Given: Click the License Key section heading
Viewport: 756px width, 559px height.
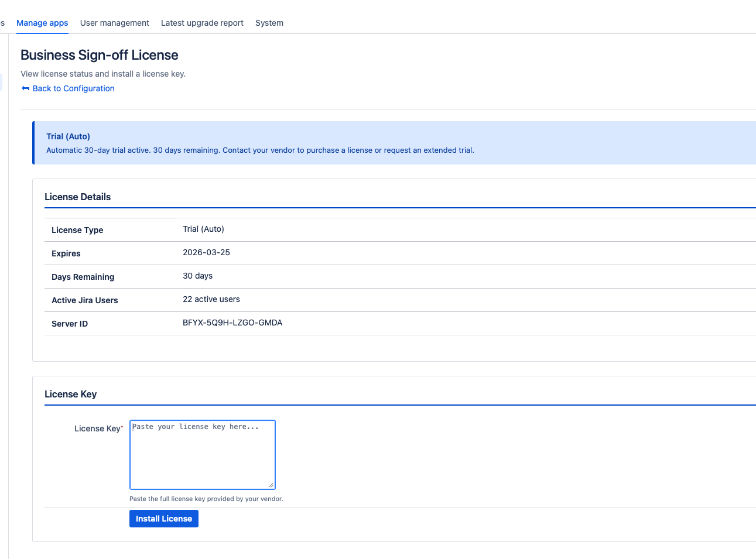Looking at the screenshot, I should coord(70,395).
